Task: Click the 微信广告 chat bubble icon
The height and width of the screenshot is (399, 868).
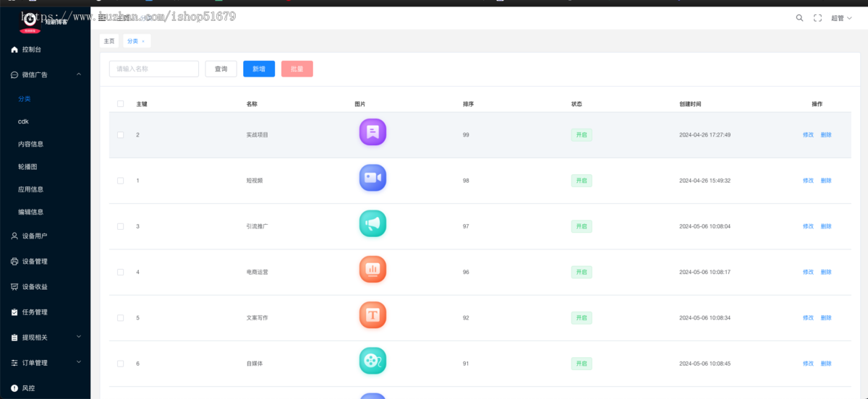Action: click(14, 74)
